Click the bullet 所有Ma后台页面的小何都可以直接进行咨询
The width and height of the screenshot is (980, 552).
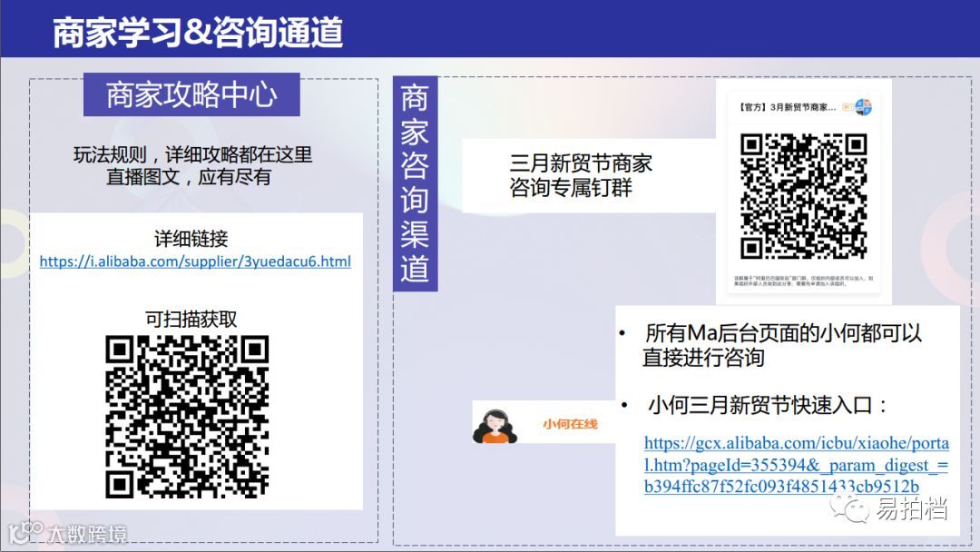pos(781,345)
